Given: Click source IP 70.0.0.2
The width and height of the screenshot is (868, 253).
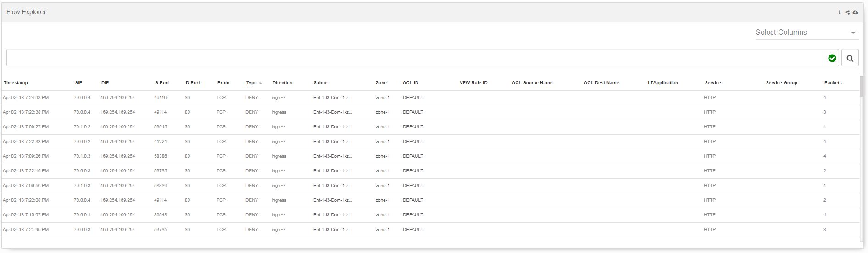Looking at the screenshot, I should pyautogui.click(x=82, y=142).
